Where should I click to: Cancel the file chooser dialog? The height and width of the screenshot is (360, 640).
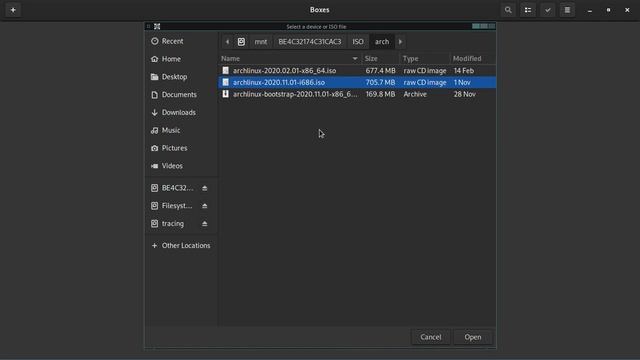[431, 337]
